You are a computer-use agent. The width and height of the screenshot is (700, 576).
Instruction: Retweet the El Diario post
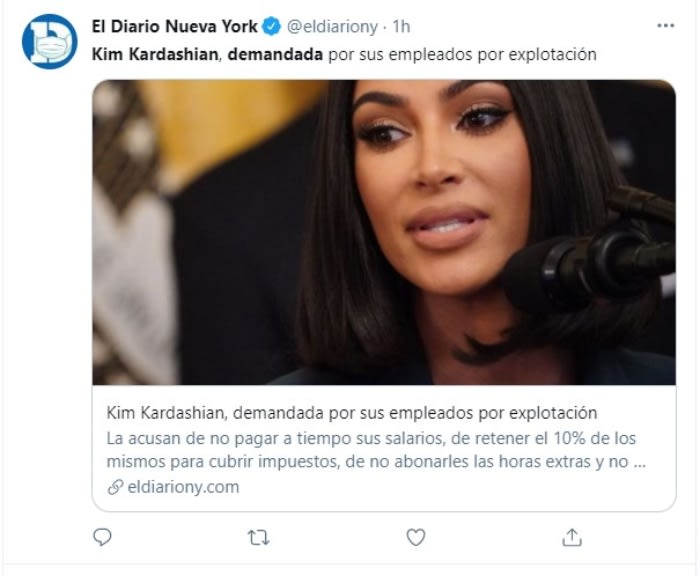(258, 538)
